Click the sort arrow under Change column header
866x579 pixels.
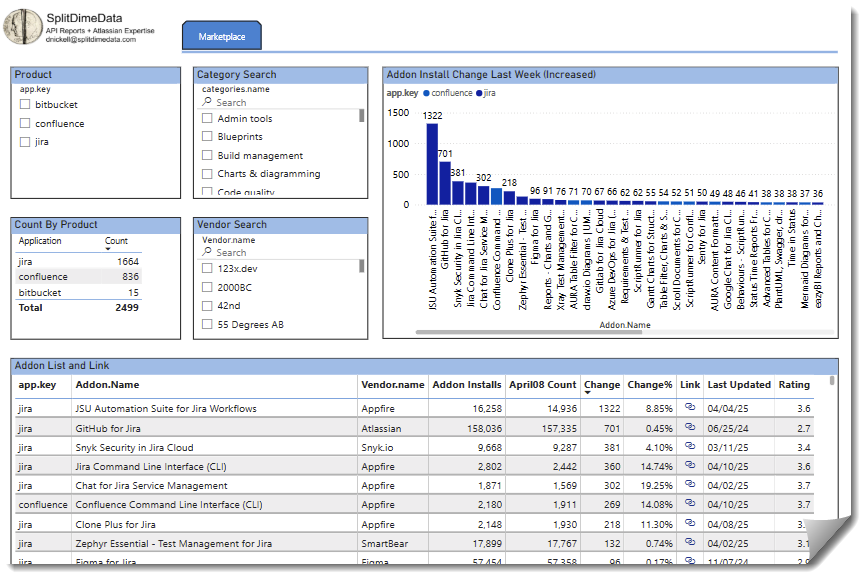pyautogui.click(x=588, y=393)
